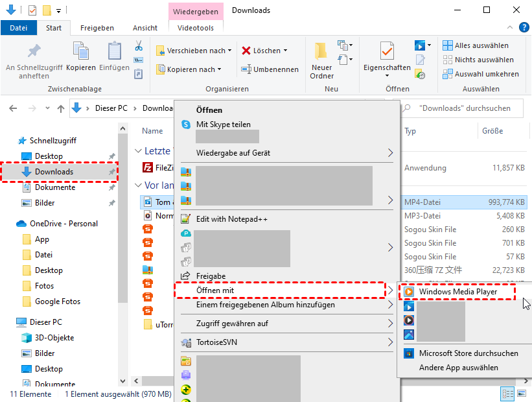Image resolution: width=532 pixels, height=402 pixels.
Task: Switch to details view icon in status bar
Action: [508, 394]
